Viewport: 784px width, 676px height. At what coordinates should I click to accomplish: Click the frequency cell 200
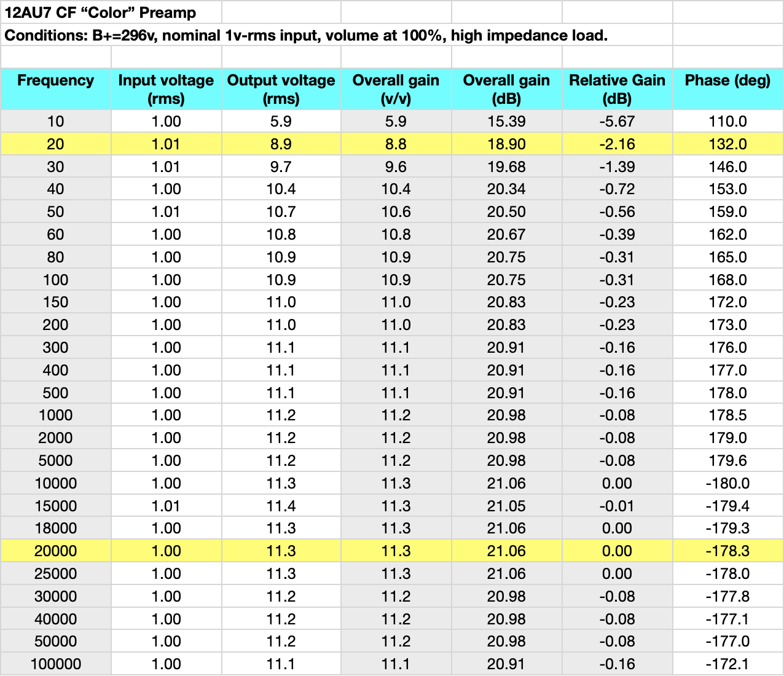point(56,324)
